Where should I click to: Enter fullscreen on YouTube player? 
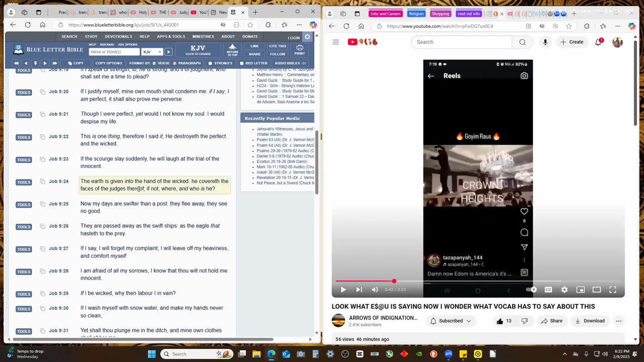point(613,290)
